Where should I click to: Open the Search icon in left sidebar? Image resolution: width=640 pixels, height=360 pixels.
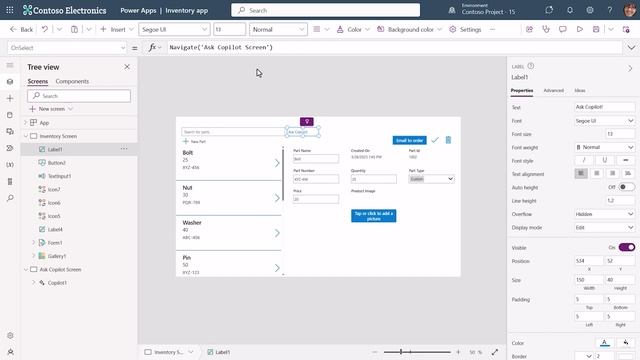[10, 198]
